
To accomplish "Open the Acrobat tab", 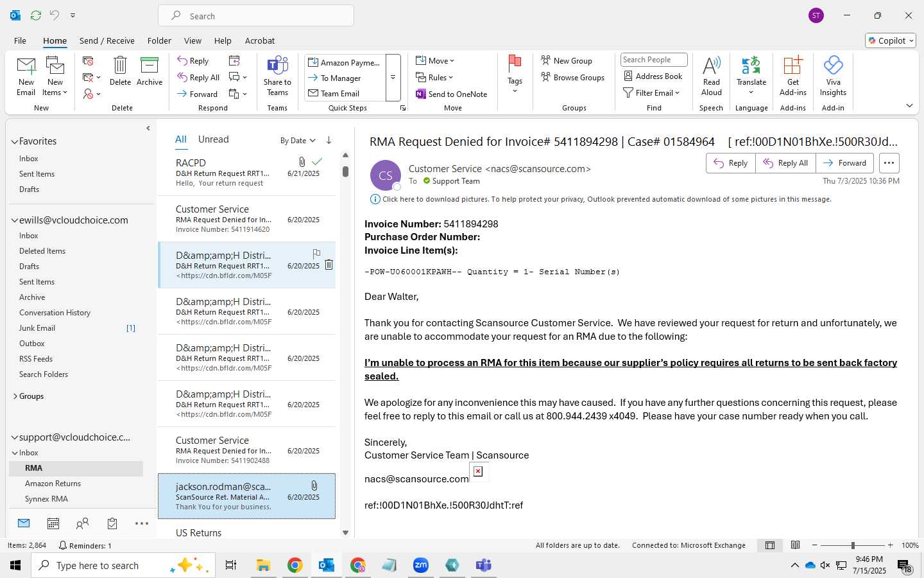I will (x=260, y=40).
